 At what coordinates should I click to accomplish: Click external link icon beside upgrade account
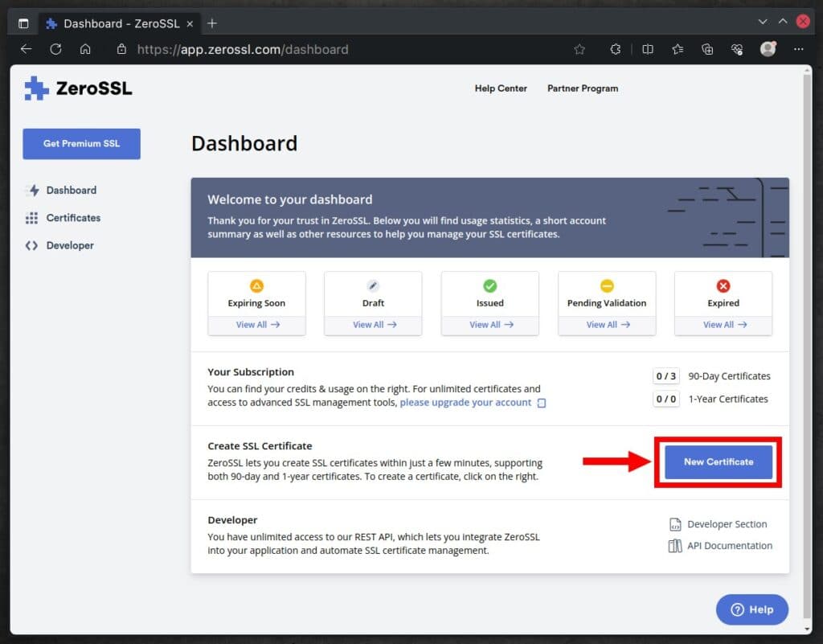click(542, 403)
